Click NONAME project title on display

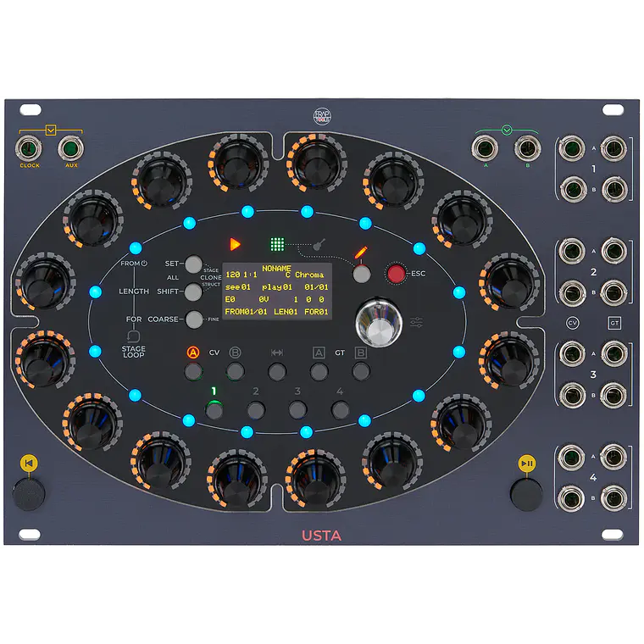[x=276, y=269]
